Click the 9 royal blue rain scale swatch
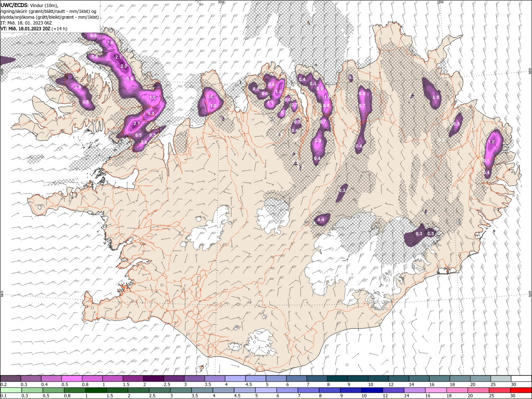532x399 pixels. 350,390
